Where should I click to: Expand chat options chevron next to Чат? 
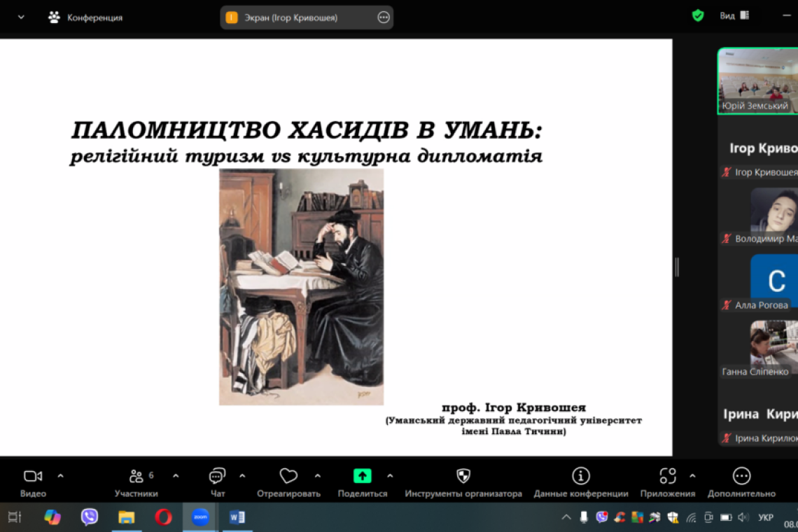point(242,476)
